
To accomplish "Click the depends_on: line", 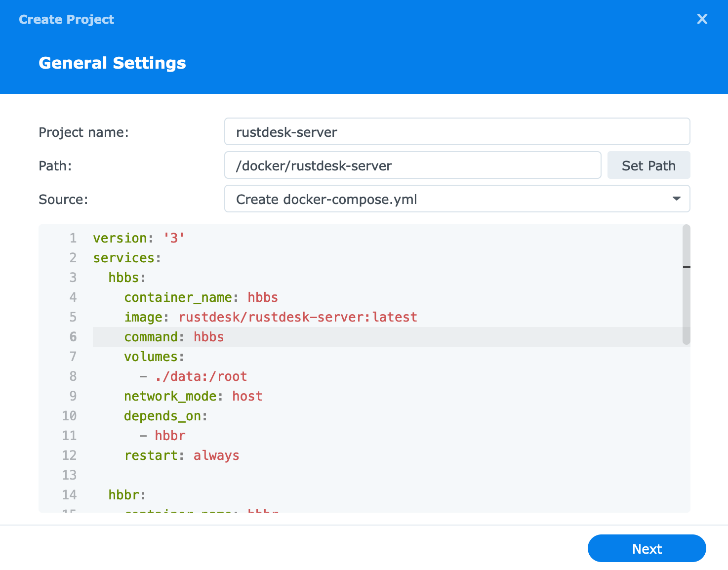I will pyautogui.click(x=165, y=416).
